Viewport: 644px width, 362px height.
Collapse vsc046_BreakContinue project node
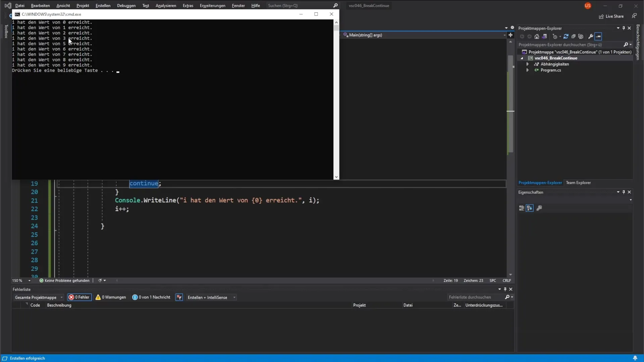tap(522, 58)
